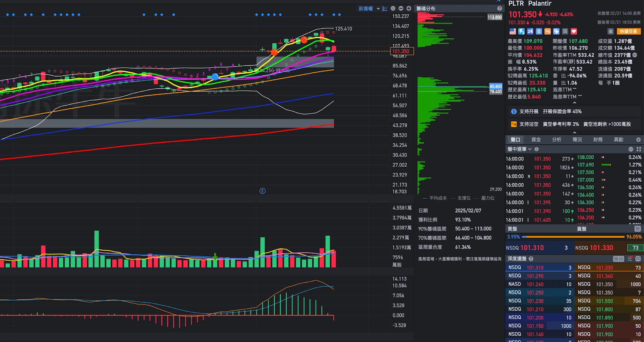This screenshot has height=342, width=644.
Task: Click the blue lightning quote icon
Action: [521, 31]
